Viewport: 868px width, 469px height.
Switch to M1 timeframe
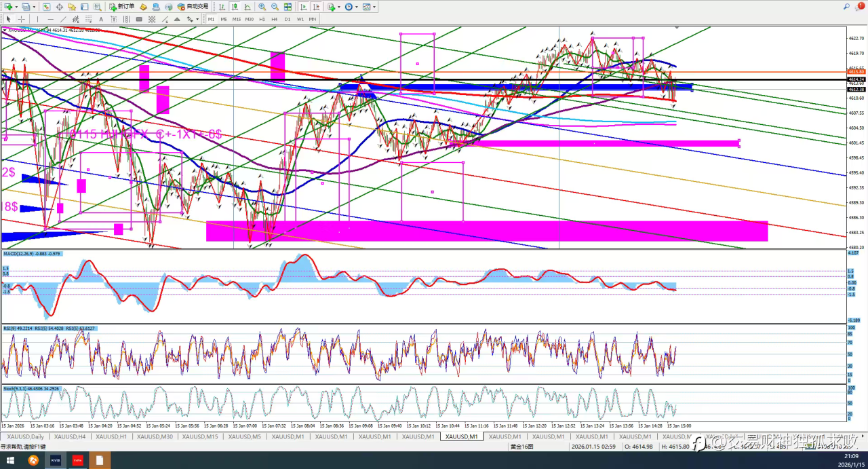pos(211,19)
